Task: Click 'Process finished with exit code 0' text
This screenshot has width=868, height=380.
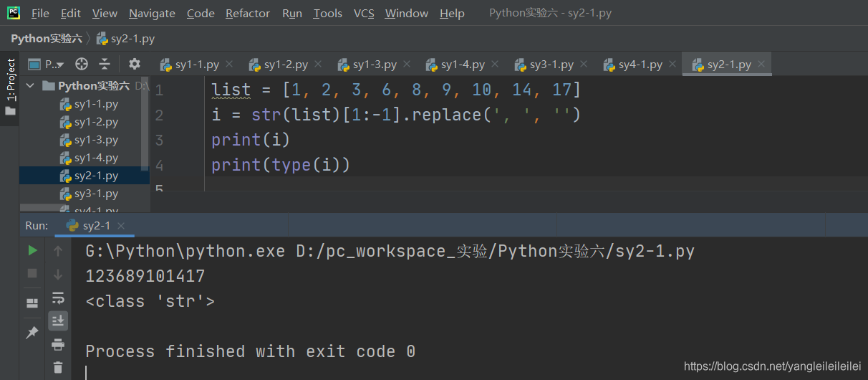Action: 251,351
